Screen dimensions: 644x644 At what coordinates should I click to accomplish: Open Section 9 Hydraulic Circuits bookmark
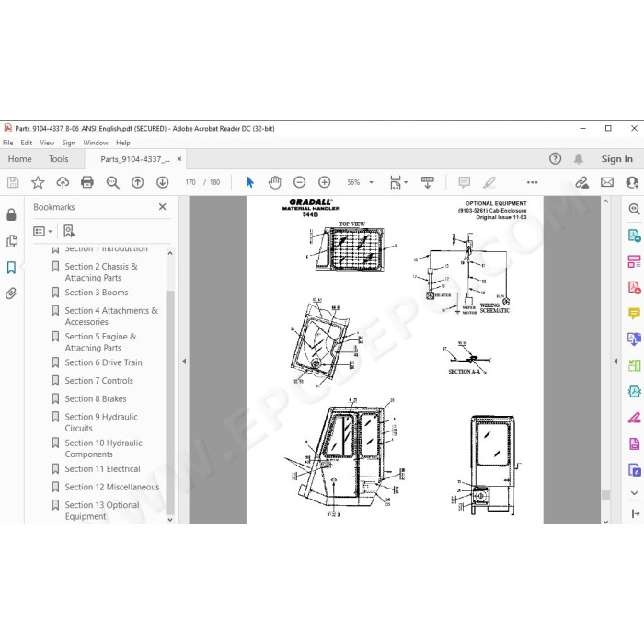tap(101, 422)
